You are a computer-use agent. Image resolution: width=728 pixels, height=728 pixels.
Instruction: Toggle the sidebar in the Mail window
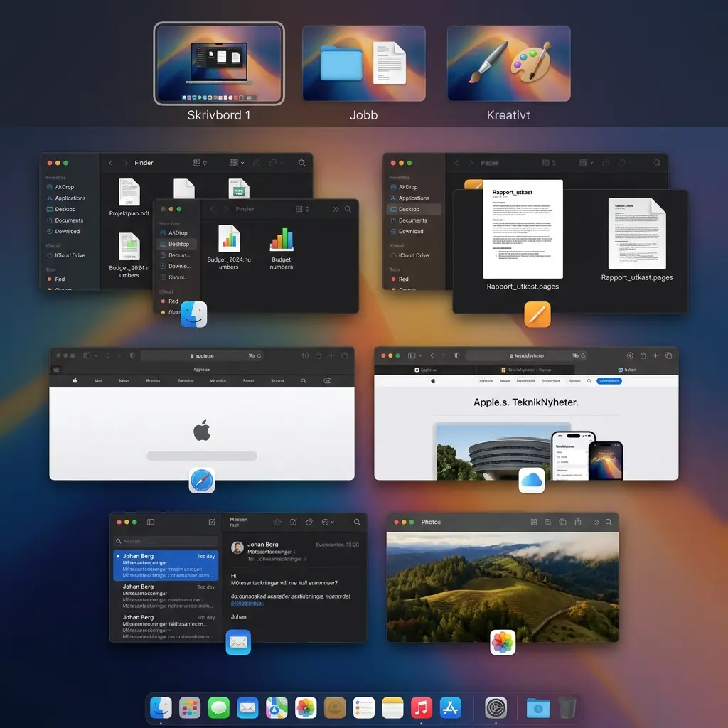[x=151, y=522]
